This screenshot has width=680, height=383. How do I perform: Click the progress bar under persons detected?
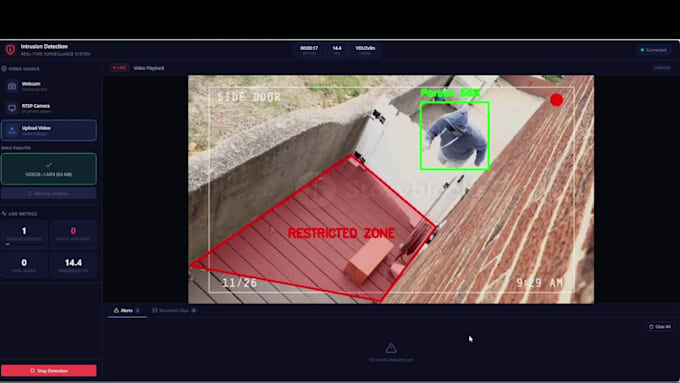[24, 245]
